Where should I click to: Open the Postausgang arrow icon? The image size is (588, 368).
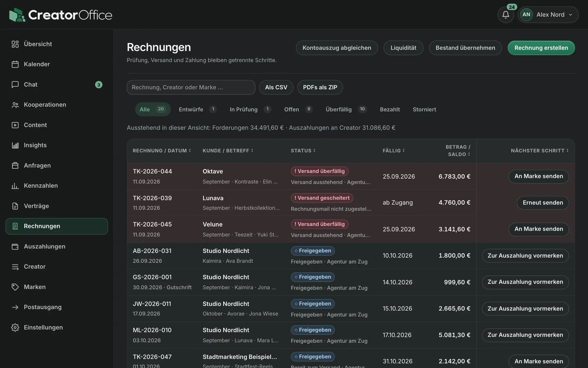tap(15, 307)
